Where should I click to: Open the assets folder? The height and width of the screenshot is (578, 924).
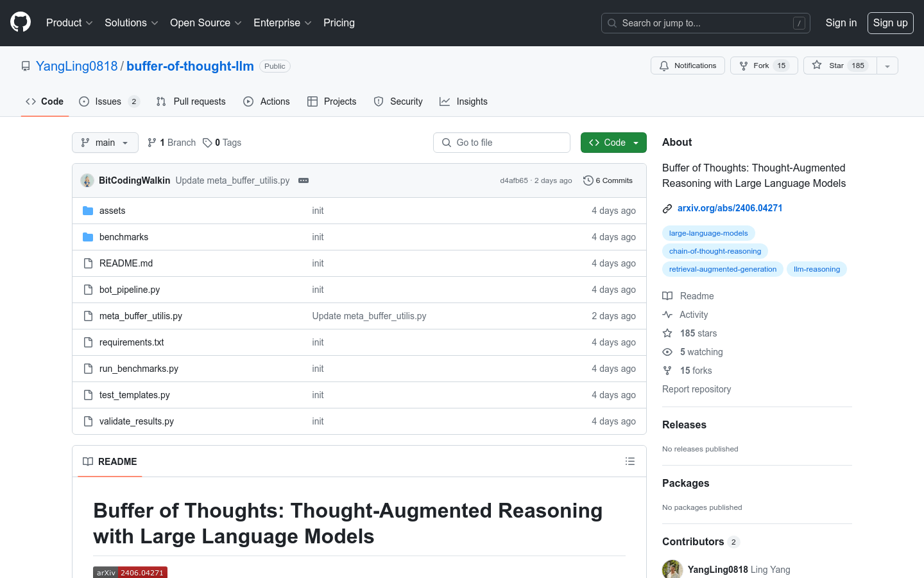click(112, 211)
